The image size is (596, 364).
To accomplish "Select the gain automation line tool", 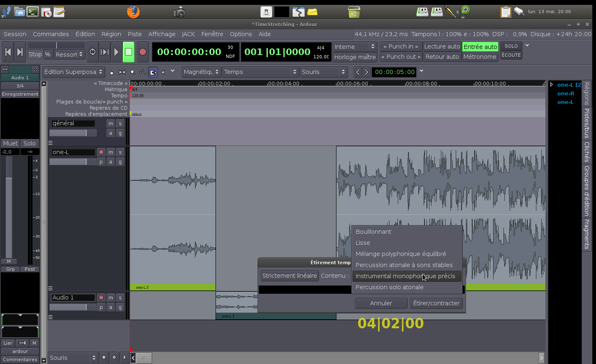I will (x=143, y=72).
